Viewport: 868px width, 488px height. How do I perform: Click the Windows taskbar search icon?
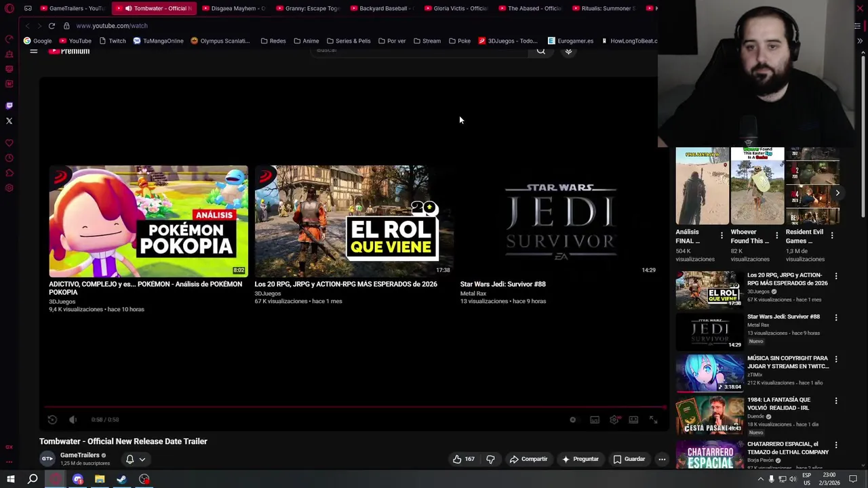(33, 479)
